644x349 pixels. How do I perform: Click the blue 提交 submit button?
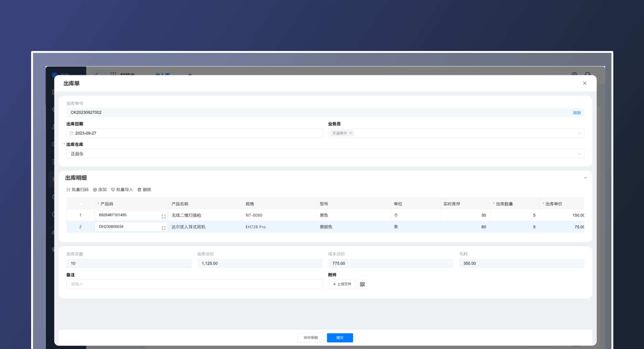(x=340, y=337)
